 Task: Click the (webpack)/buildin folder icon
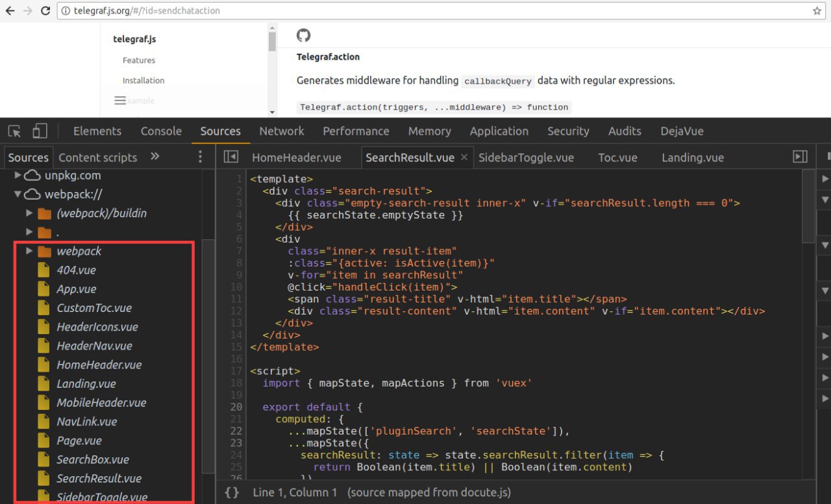pyautogui.click(x=44, y=213)
